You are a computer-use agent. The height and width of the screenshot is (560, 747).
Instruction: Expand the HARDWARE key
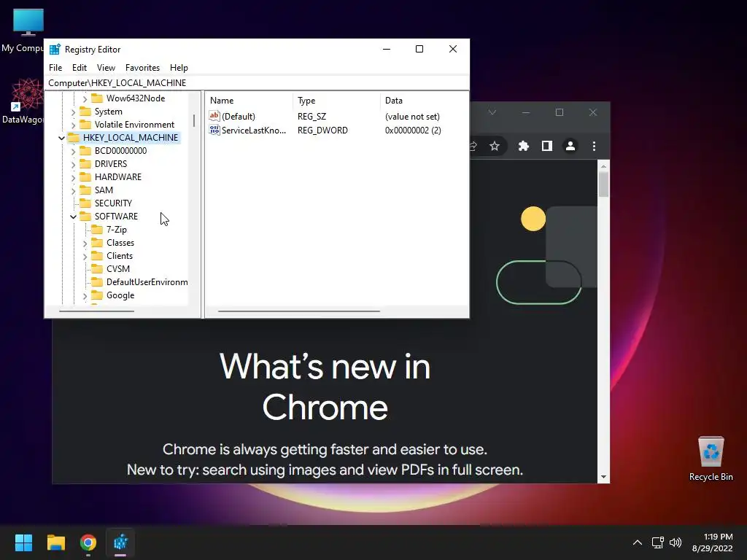(73, 178)
